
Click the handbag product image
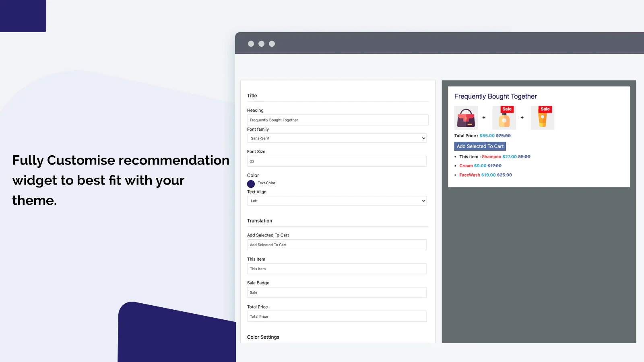tap(466, 118)
